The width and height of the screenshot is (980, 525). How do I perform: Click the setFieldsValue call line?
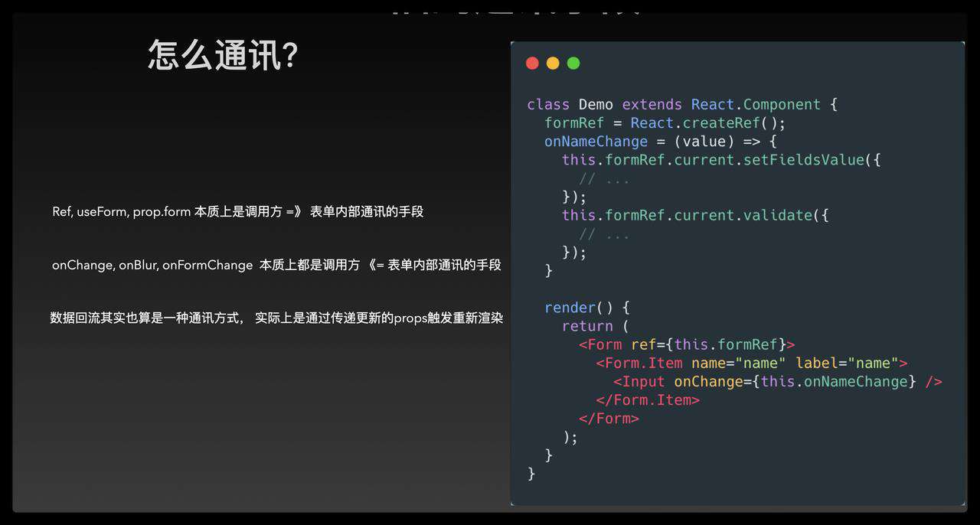click(721, 160)
